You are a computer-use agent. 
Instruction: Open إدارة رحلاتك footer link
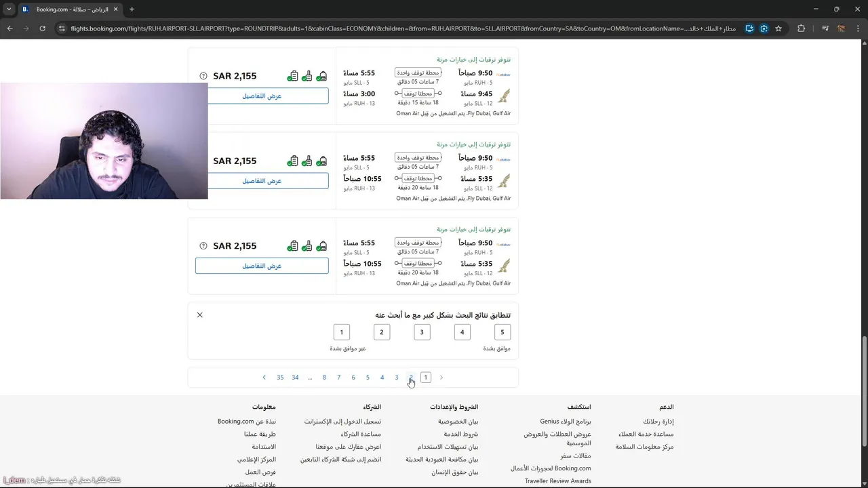pyautogui.click(x=658, y=422)
